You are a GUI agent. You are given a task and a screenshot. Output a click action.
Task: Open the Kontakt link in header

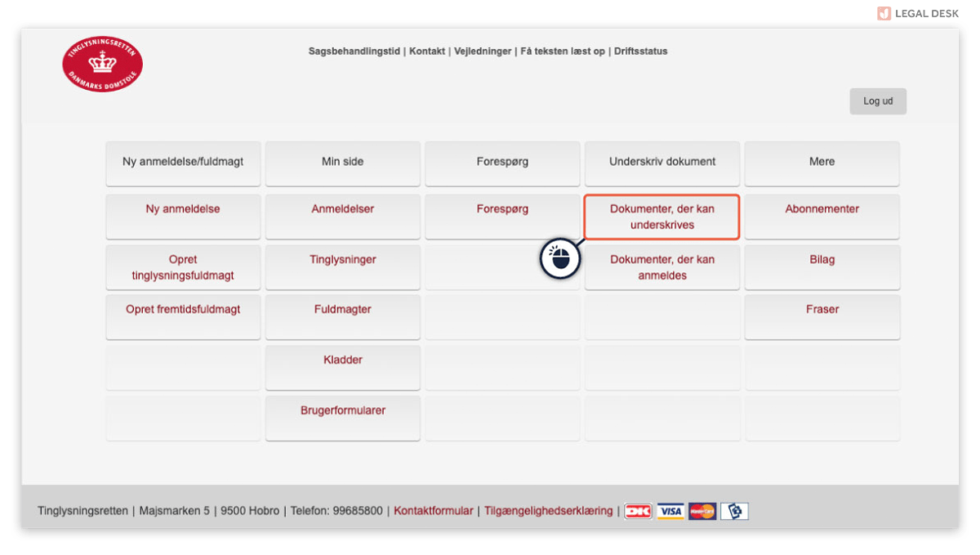pyautogui.click(x=427, y=51)
